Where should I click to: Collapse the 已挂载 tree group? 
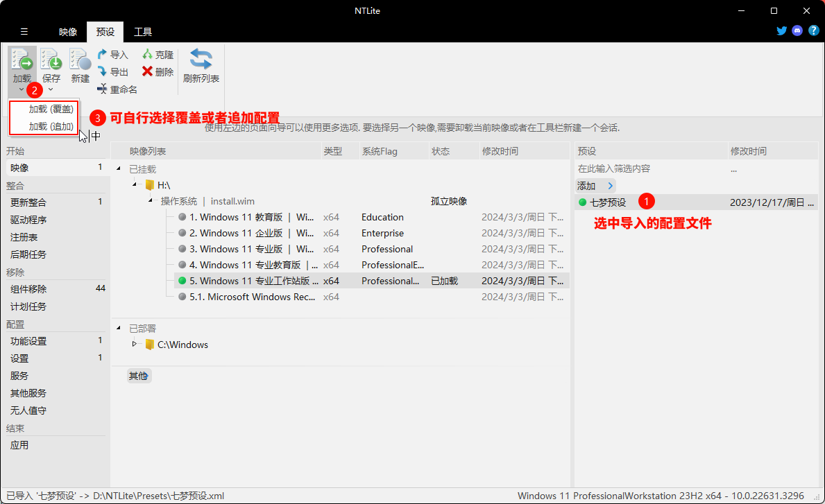click(x=119, y=168)
